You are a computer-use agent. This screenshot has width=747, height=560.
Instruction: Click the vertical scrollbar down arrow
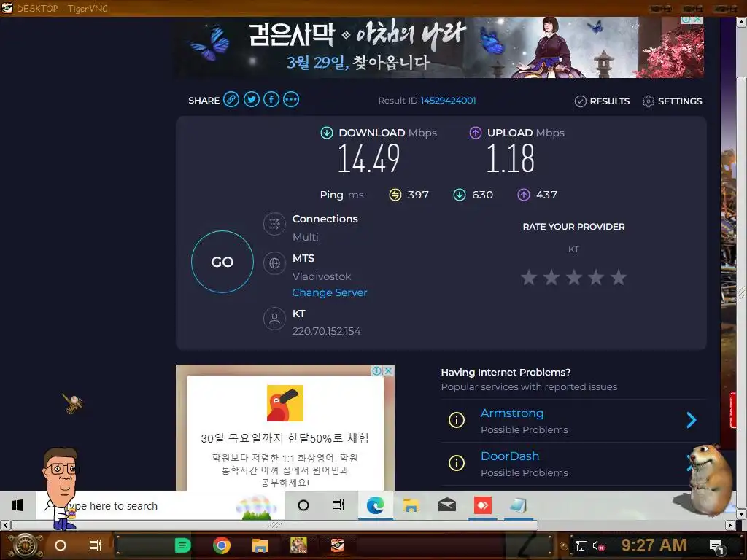click(741, 514)
